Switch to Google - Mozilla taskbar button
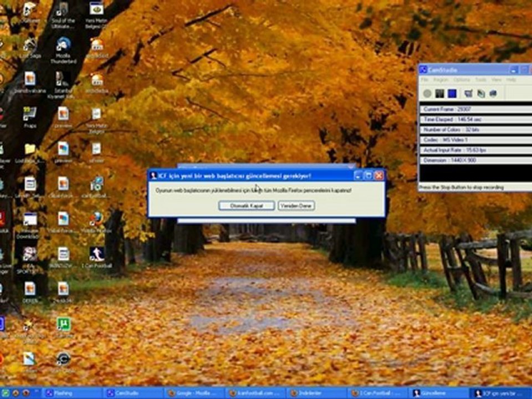This screenshot has height=399, width=532. (194, 393)
